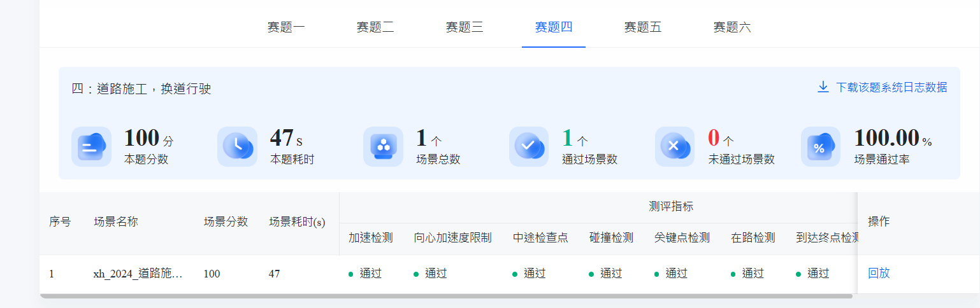Image resolution: width=980 pixels, height=308 pixels.
Task: Click the truncated scenario name xh_2024_道路施…
Action: 138,274
